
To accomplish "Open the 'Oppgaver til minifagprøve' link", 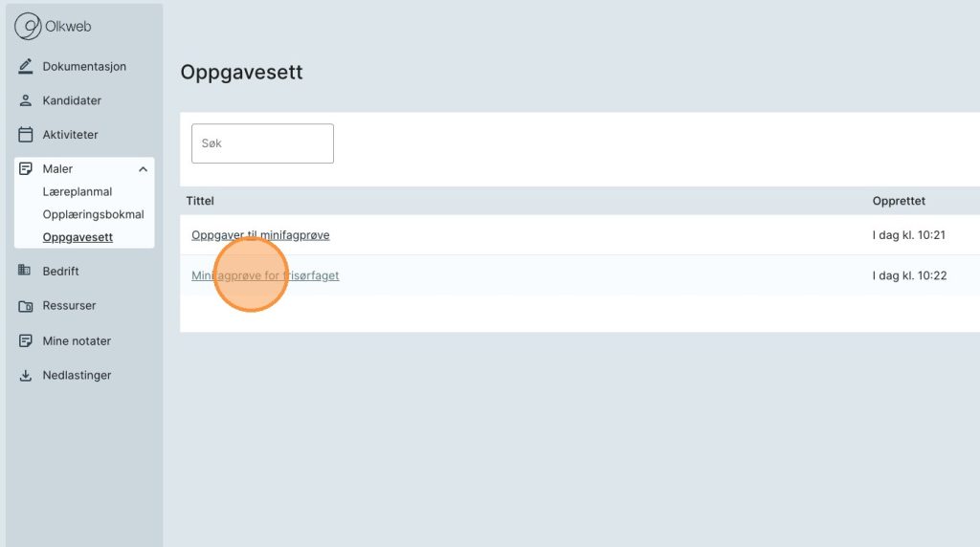I will pyautogui.click(x=260, y=235).
